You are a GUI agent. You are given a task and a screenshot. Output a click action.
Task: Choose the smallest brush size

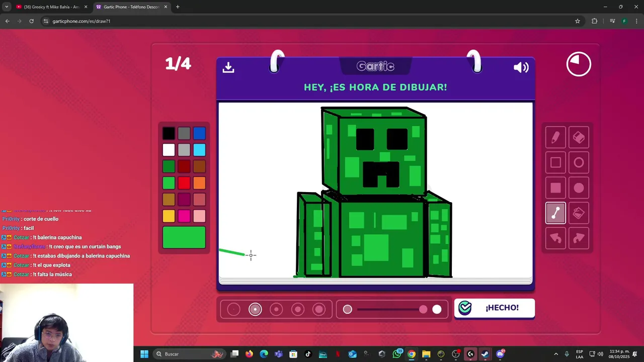pyautogui.click(x=233, y=309)
